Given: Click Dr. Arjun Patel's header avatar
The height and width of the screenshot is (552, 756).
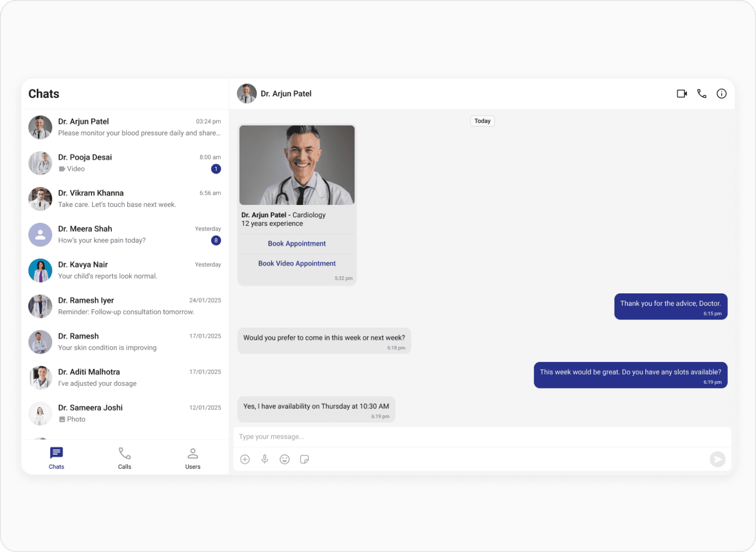Looking at the screenshot, I should point(247,94).
